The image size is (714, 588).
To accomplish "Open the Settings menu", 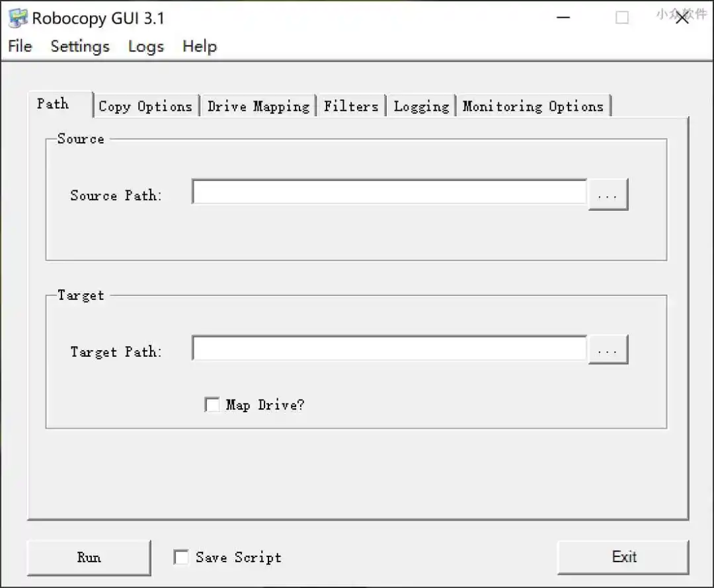I will (x=80, y=46).
